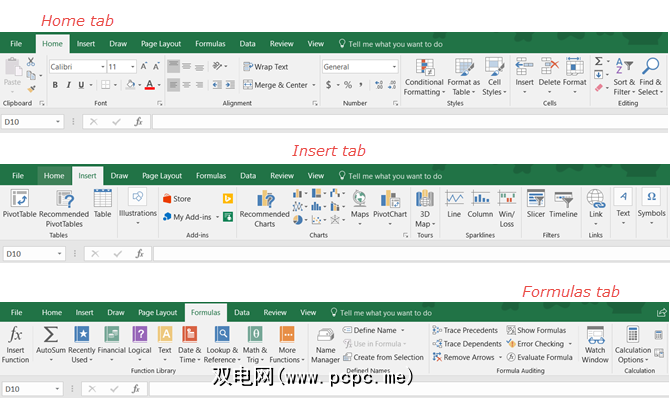
Task: Open Find & Select menu
Action: [x=651, y=77]
